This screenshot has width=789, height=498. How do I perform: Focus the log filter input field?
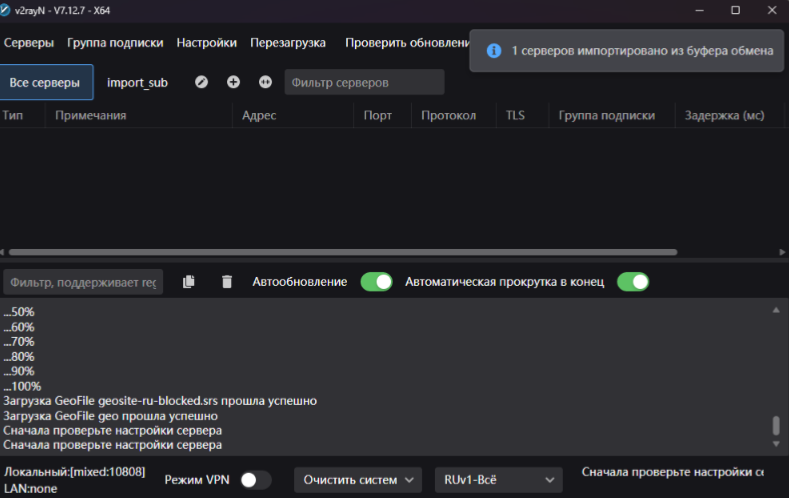pos(83,282)
